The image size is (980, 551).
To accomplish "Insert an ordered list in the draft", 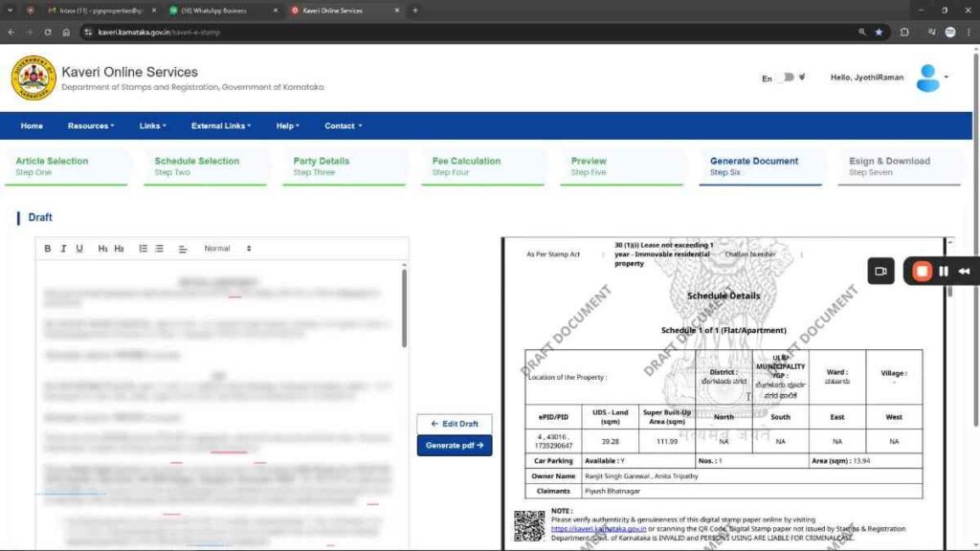I will [142, 248].
